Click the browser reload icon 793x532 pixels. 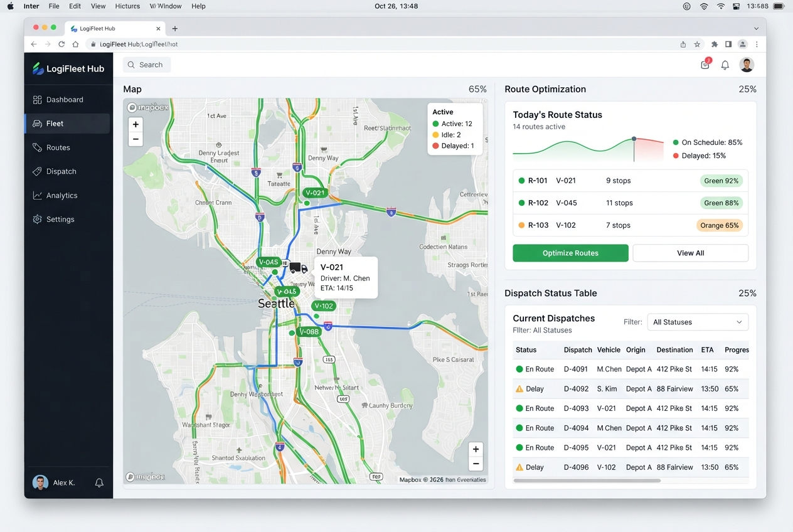click(x=61, y=45)
